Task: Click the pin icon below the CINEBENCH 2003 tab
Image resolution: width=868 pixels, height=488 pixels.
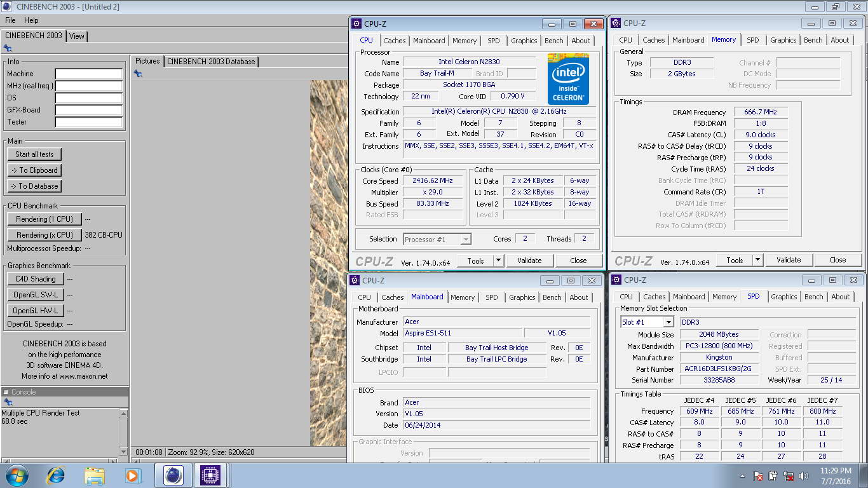Action: point(8,48)
